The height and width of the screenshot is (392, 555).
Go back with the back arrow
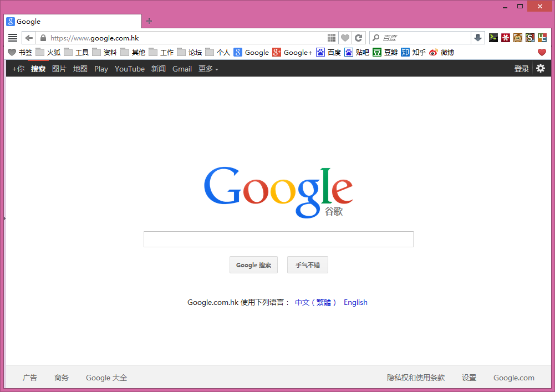point(29,38)
